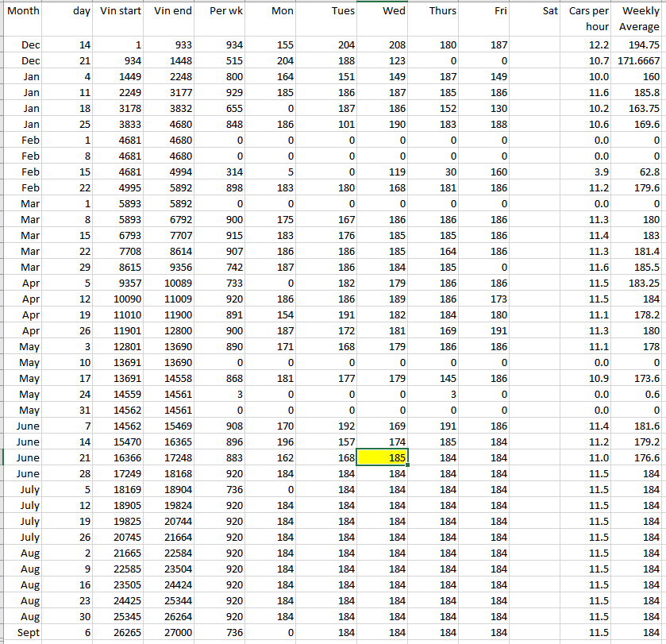This screenshot has height=644, width=666.
Task: Click the "Month" column header cell
Action: [23, 11]
